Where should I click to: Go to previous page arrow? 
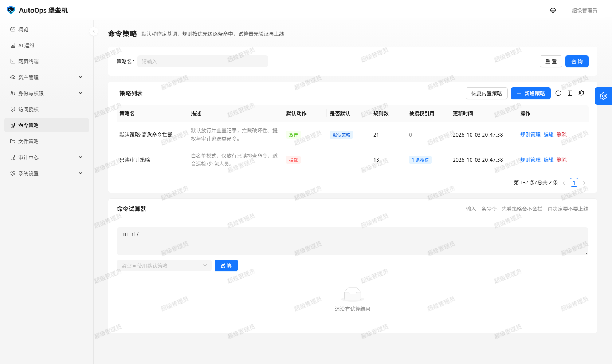pyautogui.click(x=564, y=183)
